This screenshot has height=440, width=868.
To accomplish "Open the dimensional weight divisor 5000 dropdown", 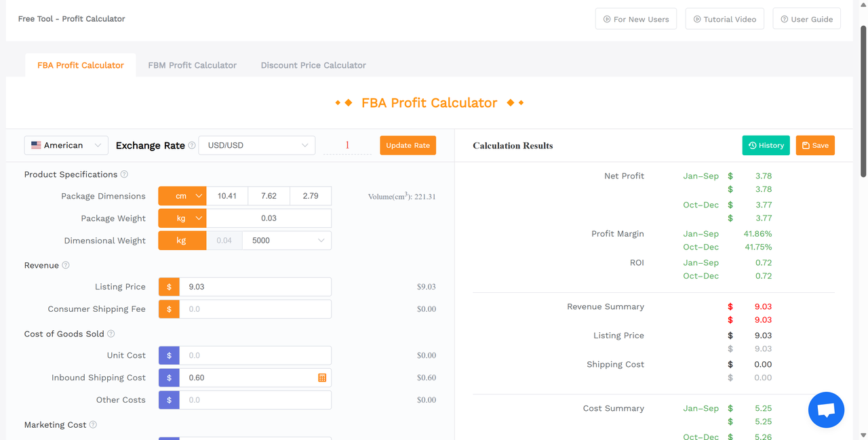I will click(286, 240).
